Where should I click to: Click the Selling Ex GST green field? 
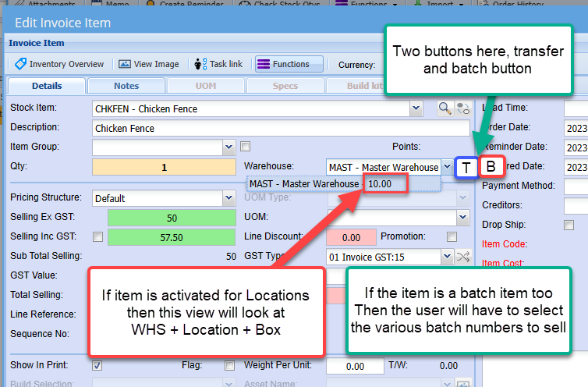[x=172, y=218]
